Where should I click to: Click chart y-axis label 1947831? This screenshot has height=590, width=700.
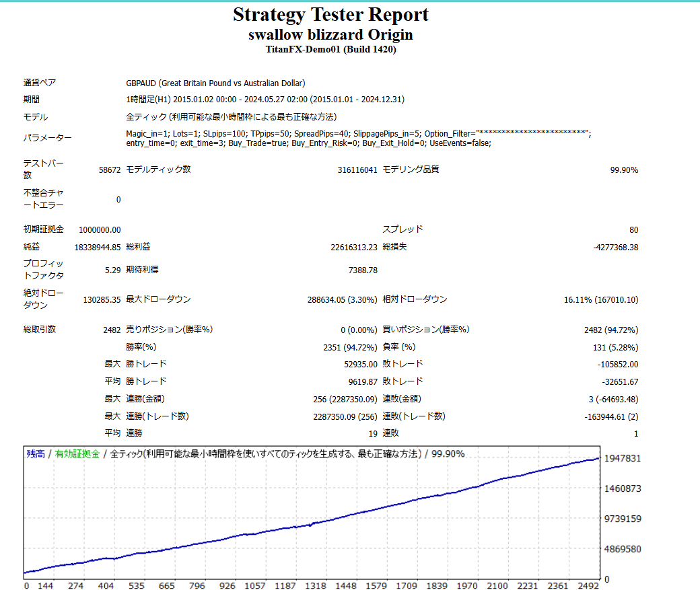tap(623, 458)
